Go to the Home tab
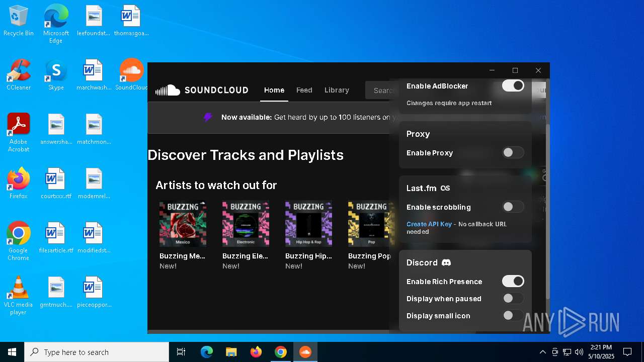 pos(274,90)
